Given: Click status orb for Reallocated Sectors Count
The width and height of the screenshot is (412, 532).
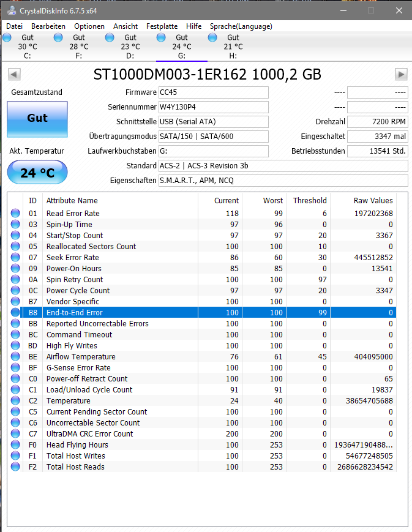Looking at the screenshot, I should (15, 246).
